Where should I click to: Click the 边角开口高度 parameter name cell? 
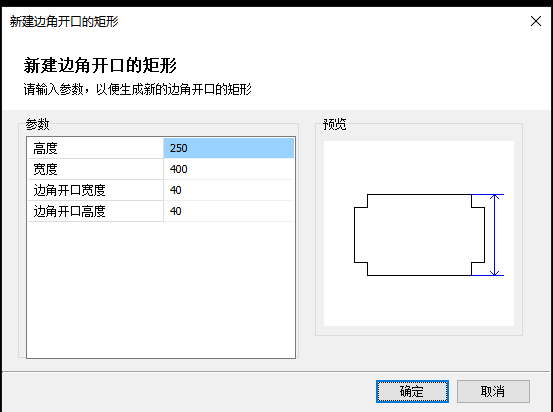(95, 211)
